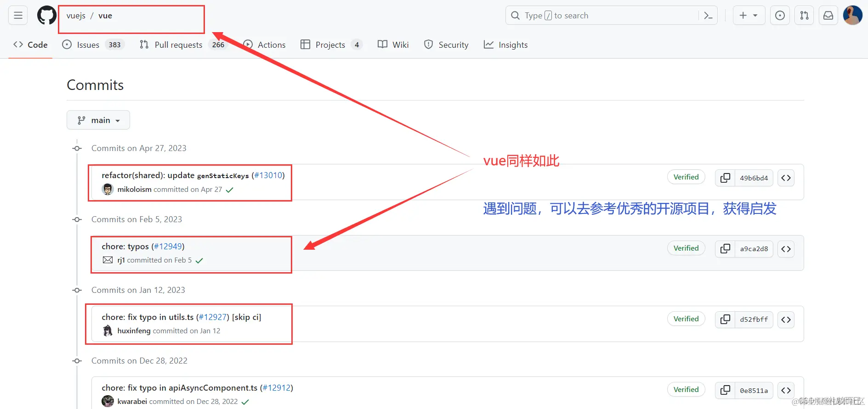Screen dimensions: 868x409
Task: Click the 'Commits on Dec 28, 2022' heading
Action: pyautogui.click(x=139, y=361)
